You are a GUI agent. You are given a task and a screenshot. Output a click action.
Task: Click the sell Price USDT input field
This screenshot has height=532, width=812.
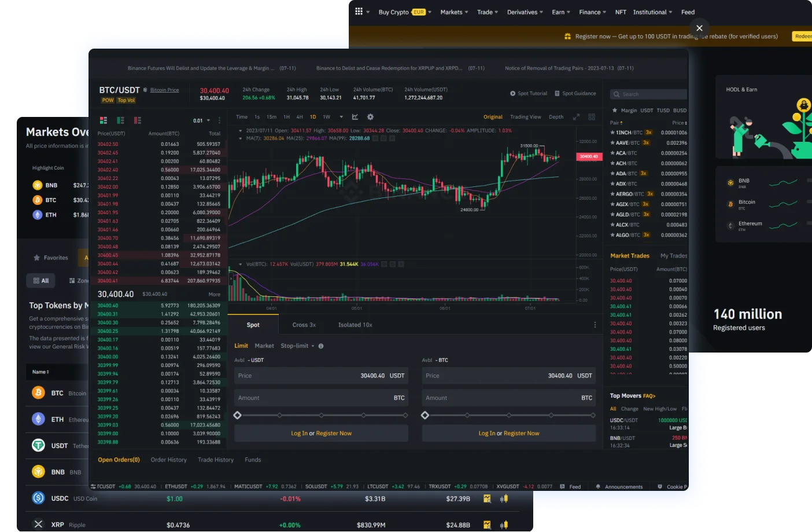point(509,376)
